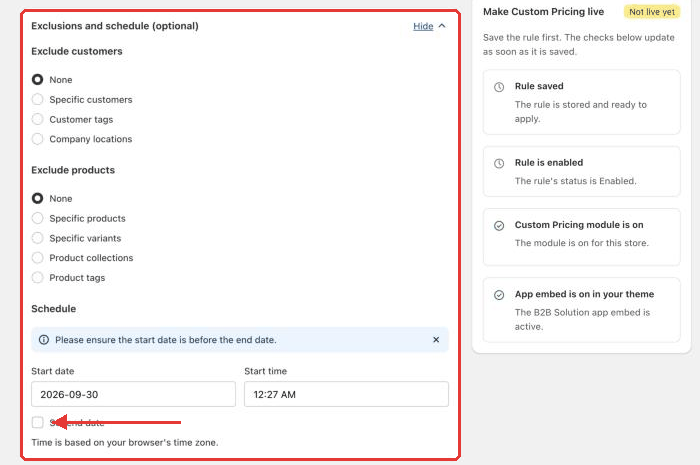Viewport: 700px width, 465px height.
Task: Click the info icon in the schedule banner
Action: click(x=44, y=340)
